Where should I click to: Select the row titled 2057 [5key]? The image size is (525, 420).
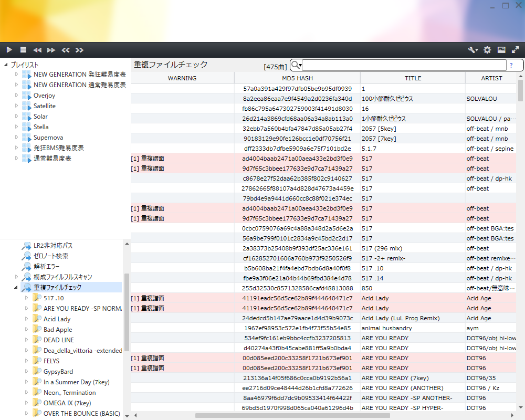pyautogui.click(x=323, y=129)
